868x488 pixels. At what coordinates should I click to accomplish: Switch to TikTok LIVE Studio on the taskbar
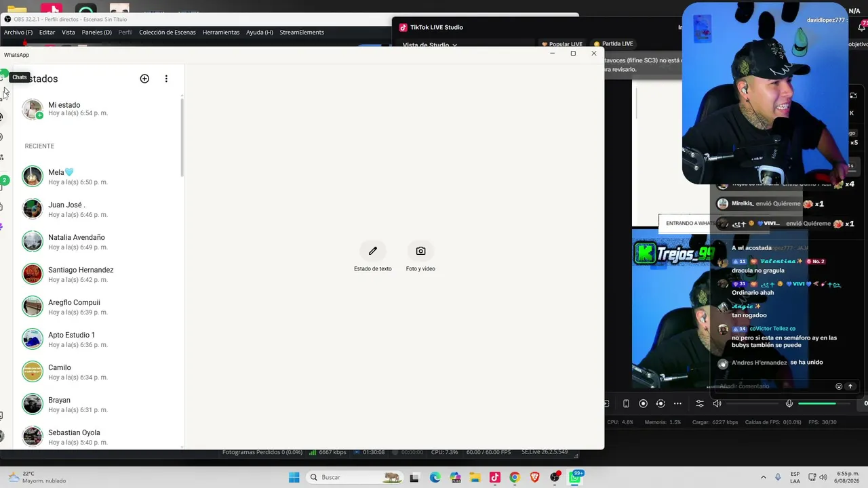pyautogui.click(x=495, y=477)
